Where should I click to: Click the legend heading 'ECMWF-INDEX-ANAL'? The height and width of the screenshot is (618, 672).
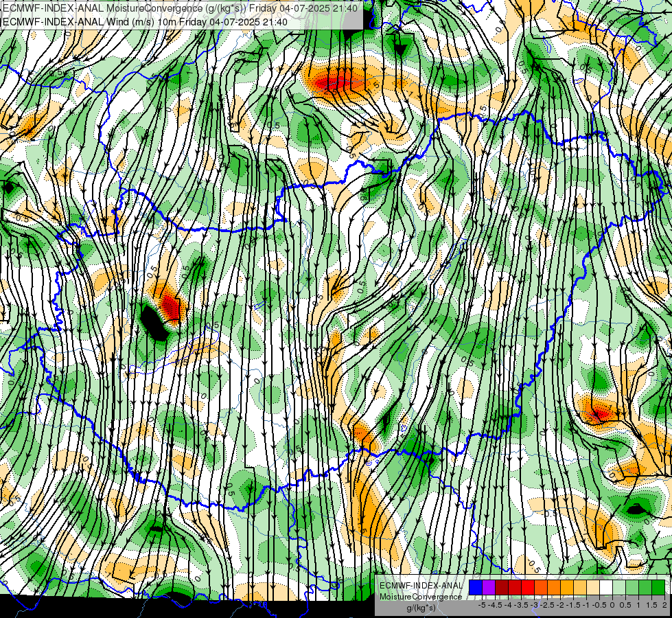pos(421,586)
